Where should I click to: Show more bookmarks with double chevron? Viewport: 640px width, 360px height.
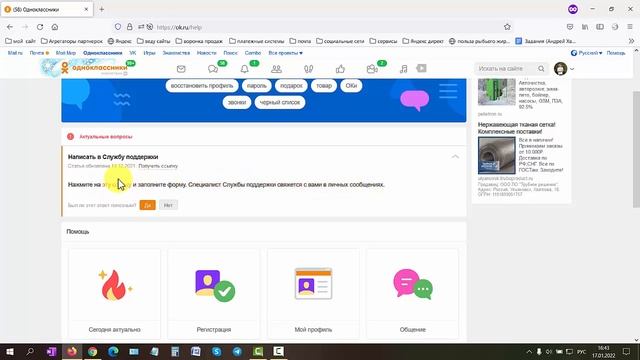[x=631, y=41]
